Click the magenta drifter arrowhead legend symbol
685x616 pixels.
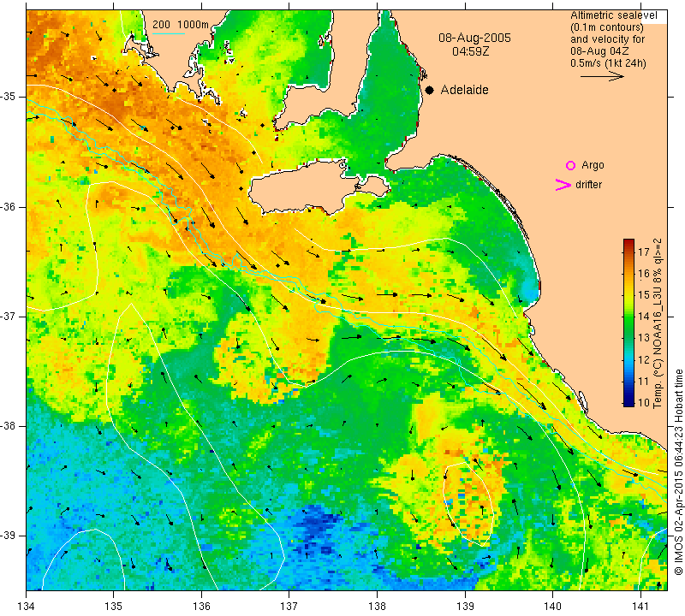pyautogui.click(x=563, y=185)
